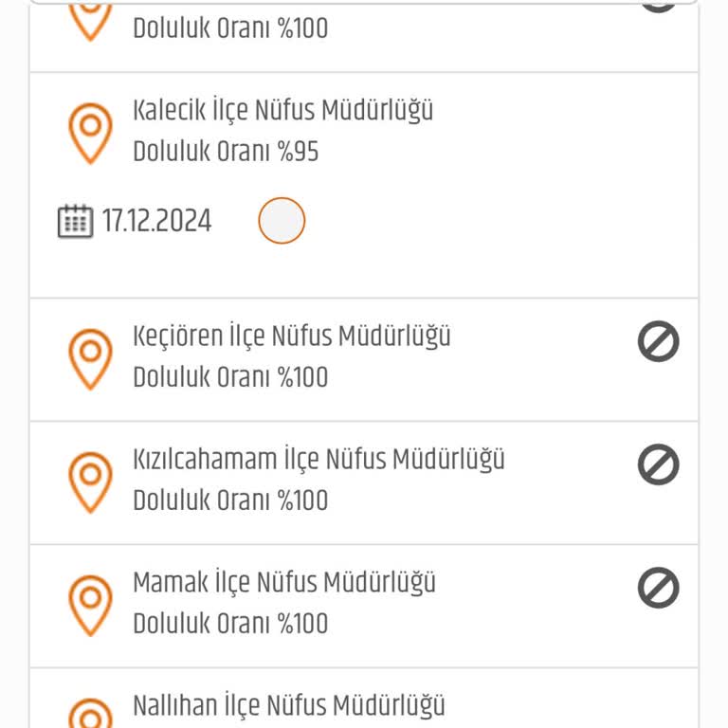Click the unavailable icon on the Mamak row
The height and width of the screenshot is (728, 728).
pos(658,588)
